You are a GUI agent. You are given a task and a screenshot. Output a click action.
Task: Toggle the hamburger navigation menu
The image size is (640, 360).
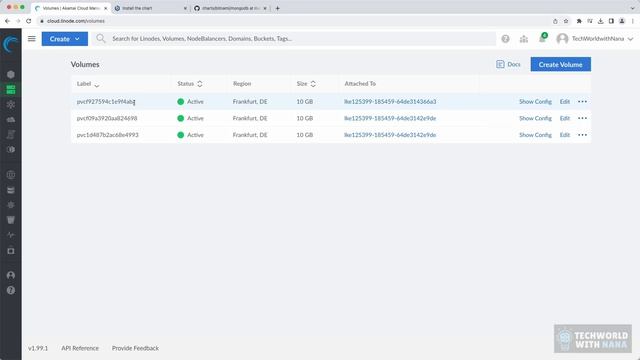31,39
